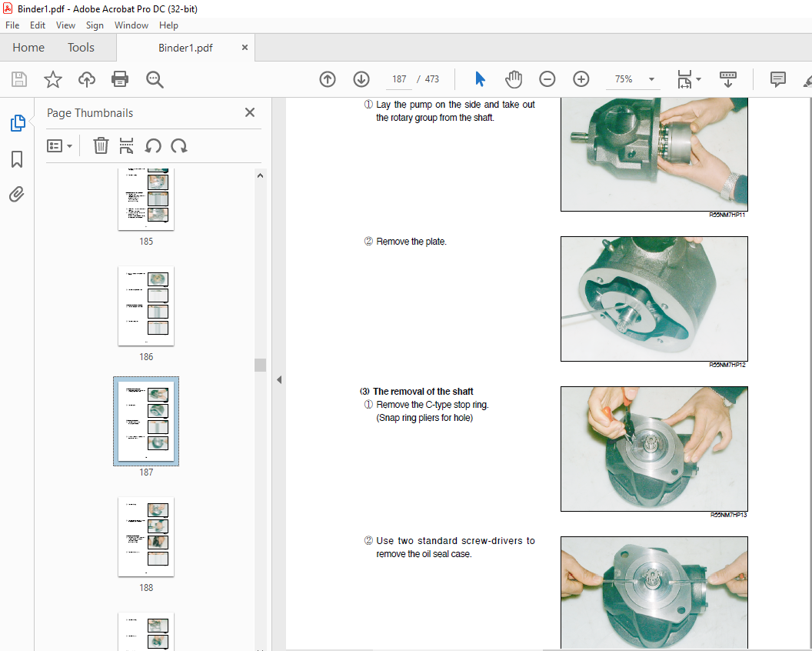Open the Find text magnifier tool
The image size is (812, 651).
(155, 80)
